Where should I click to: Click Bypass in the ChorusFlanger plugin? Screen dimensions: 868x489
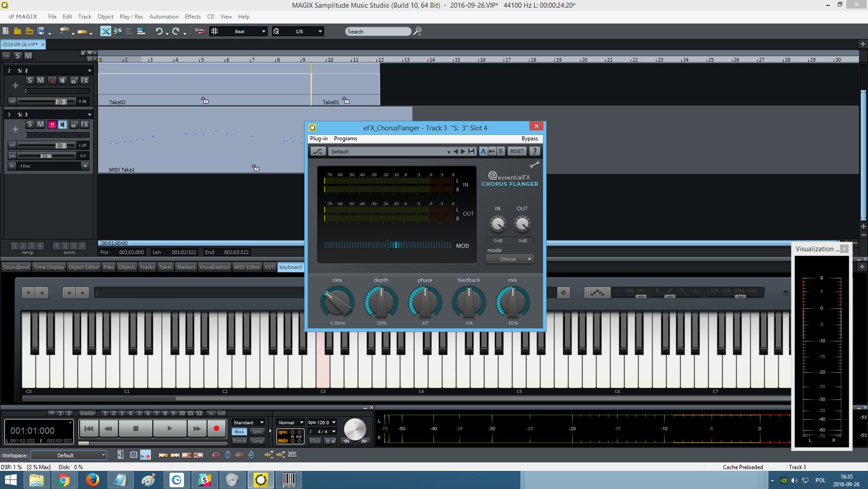[529, 138]
